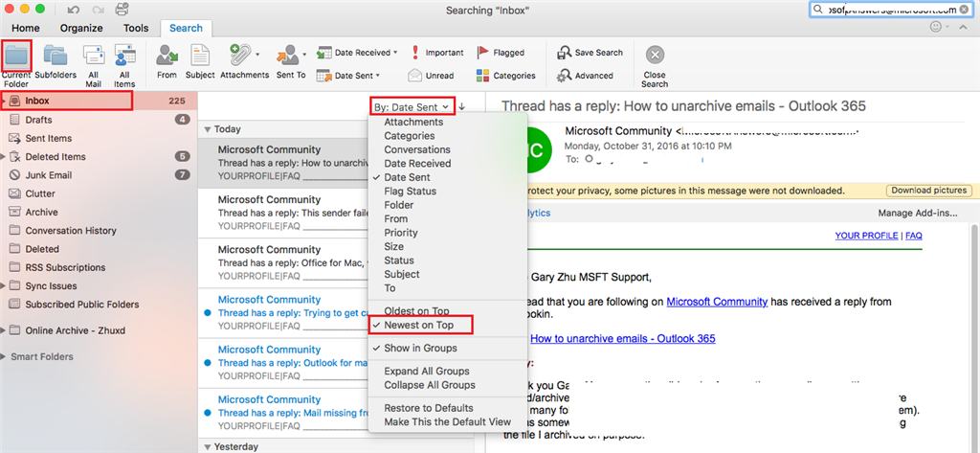Choose the All Items search scope

[x=124, y=64]
